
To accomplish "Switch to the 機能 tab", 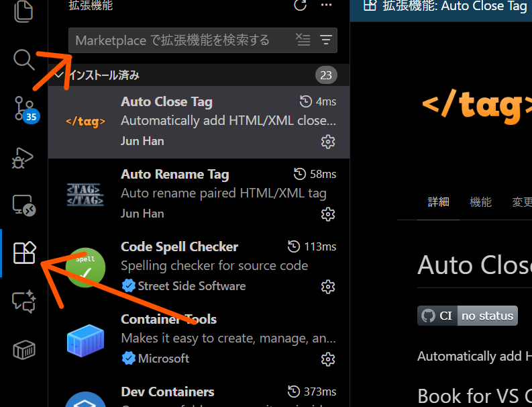I will pyautogui.click(x=480, y=202).
